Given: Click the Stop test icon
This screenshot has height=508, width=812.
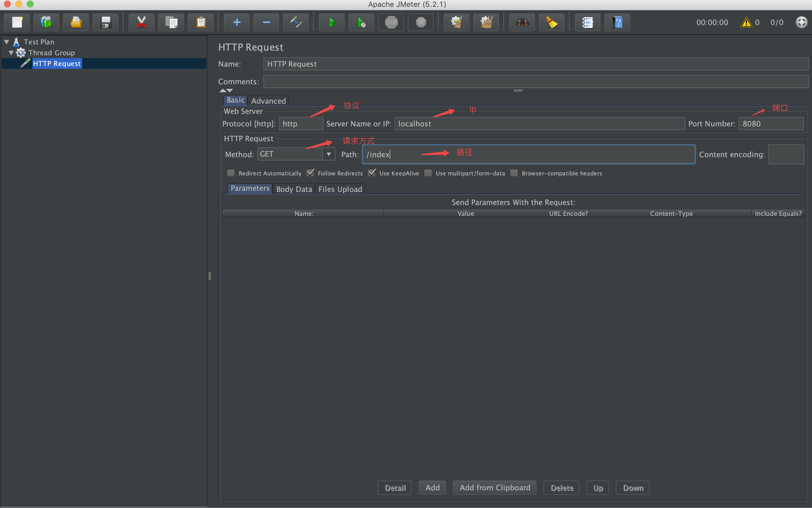Looking at the screenshot, I should [x=391, y=22].
